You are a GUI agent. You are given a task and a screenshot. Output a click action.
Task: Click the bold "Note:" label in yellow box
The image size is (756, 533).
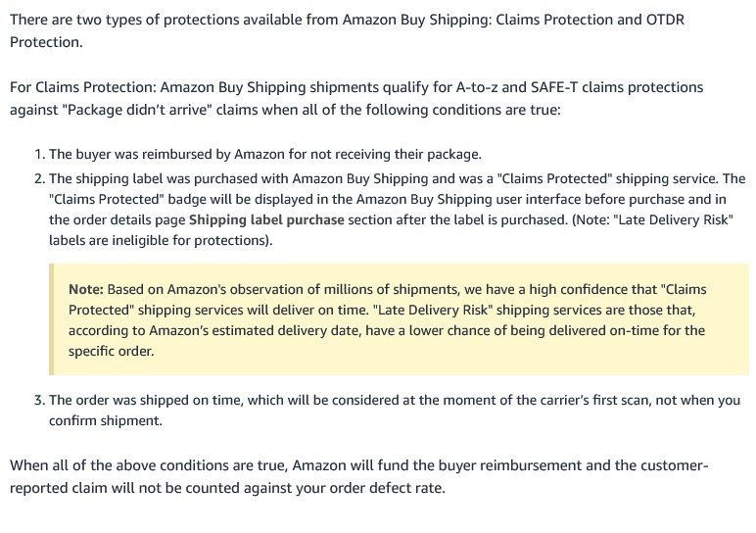point(86,289)
